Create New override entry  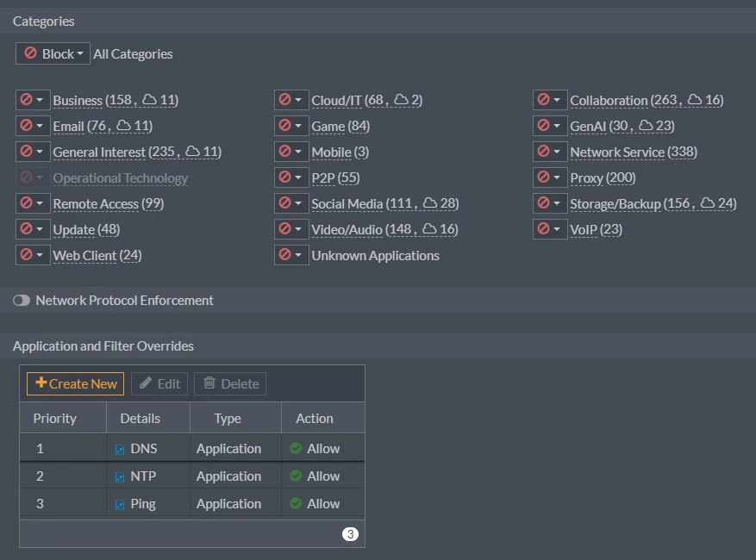tap(75, 383)
